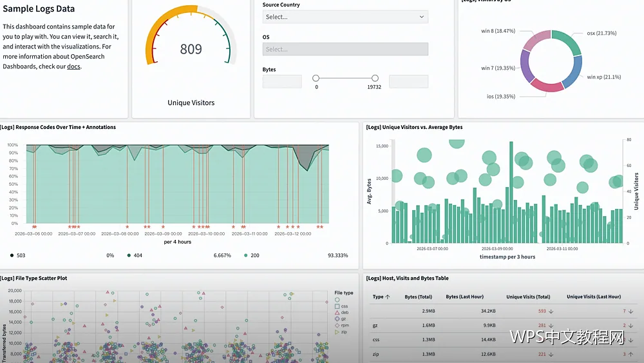Viewport: 644px width, 363px height.
Task: Open the Source Country select dropdown
Action: pos(345,17)
